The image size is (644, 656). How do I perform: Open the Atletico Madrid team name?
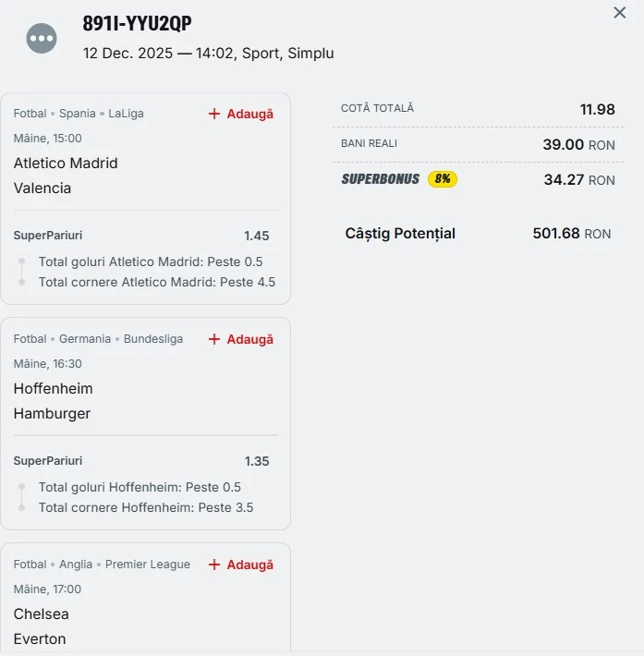point(66,164)
